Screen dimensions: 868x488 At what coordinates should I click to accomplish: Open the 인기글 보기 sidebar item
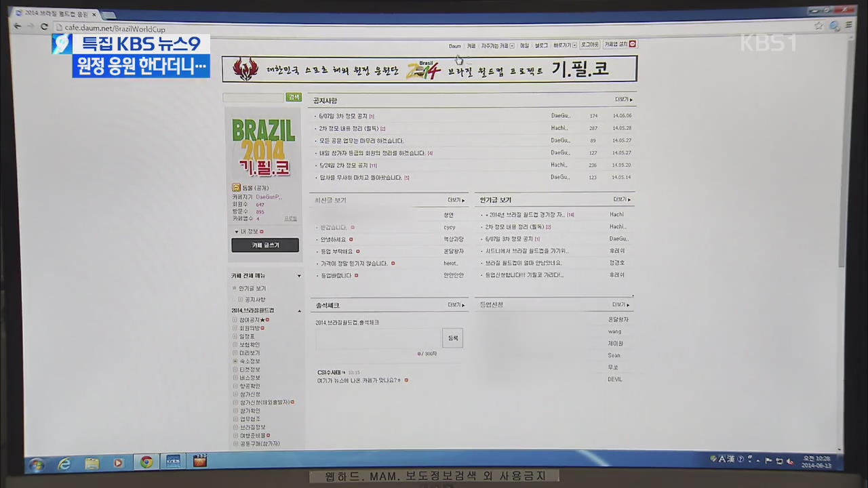point(252,289)
